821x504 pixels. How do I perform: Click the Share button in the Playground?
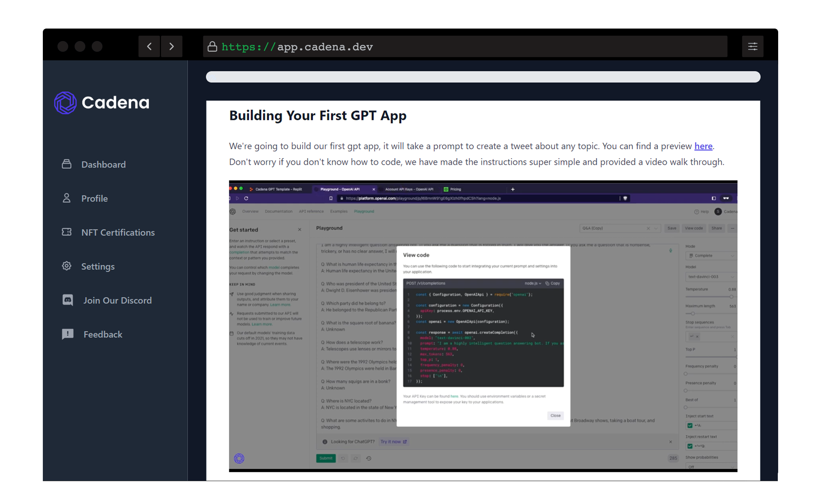[x=716, y=228]
